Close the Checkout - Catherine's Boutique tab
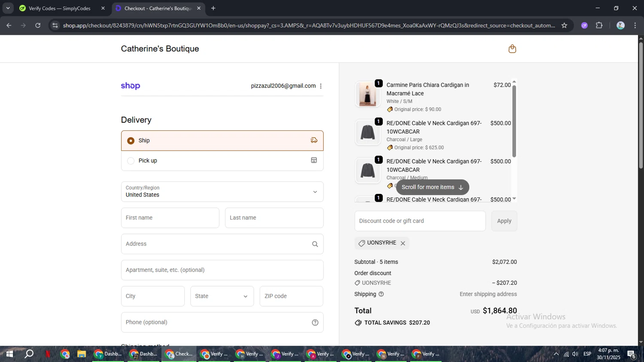The image size is (644, 362). click(x=199, y=8)
